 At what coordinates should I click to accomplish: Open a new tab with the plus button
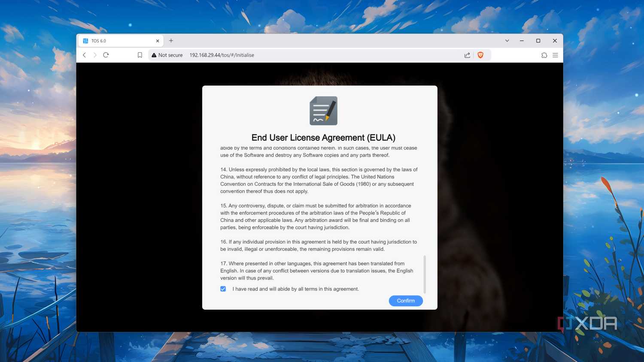pos(171,41)
